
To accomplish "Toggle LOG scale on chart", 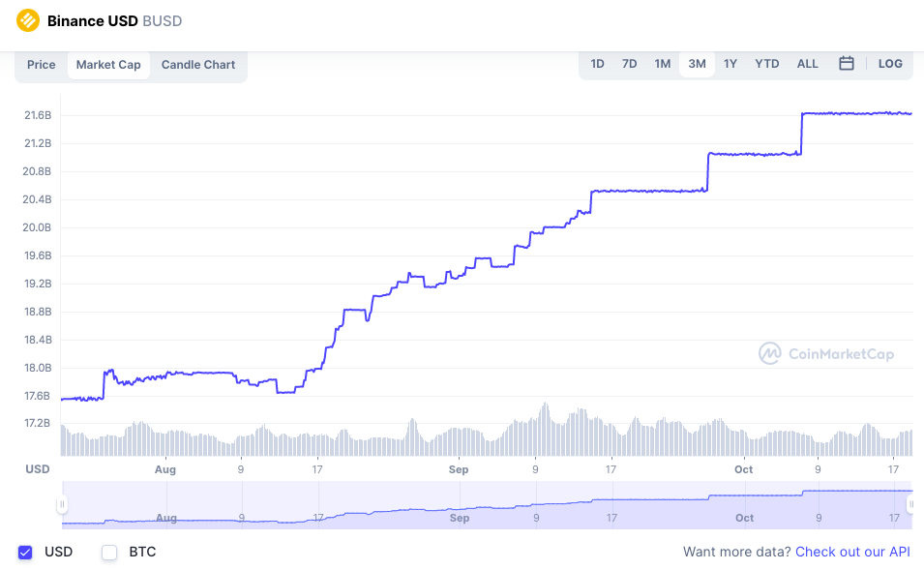I will tap(890, 64).
